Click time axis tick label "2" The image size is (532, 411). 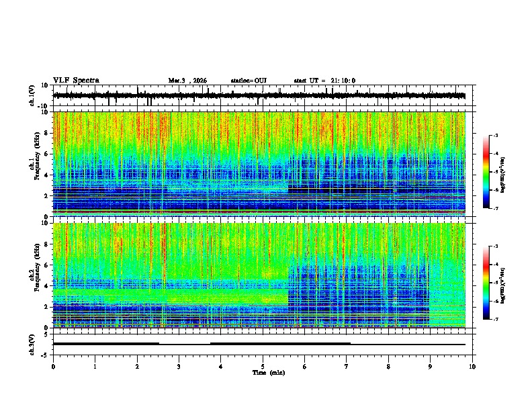(137, 367)
